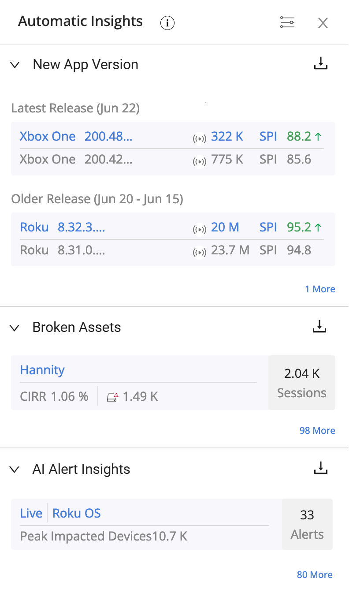The width and height of the screenshot is (364, 589).
Task: Click the live plays icon beside 322 K
Action: 200,138
